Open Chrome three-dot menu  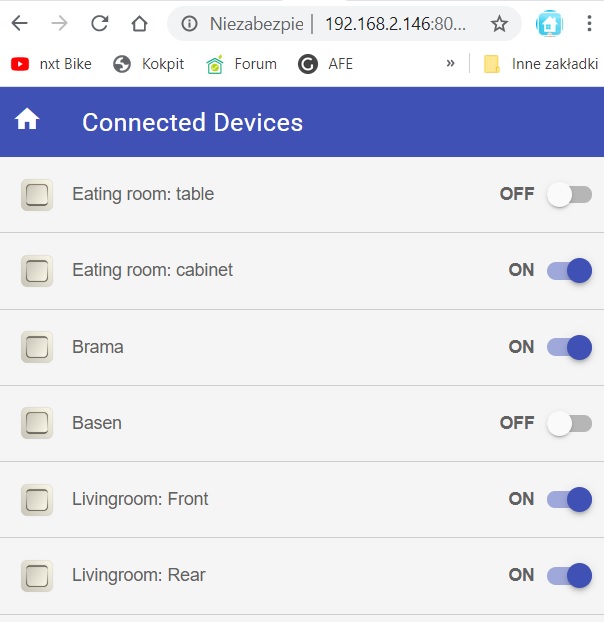point(589,23)
